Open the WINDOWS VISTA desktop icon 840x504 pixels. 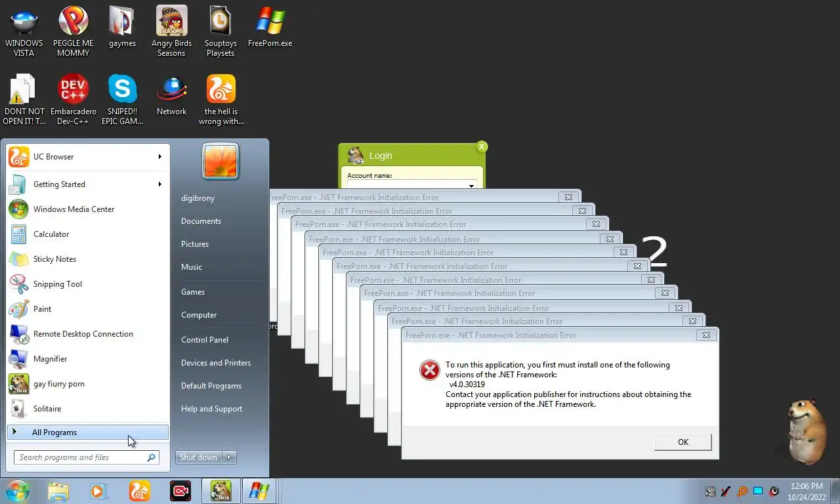24,31
